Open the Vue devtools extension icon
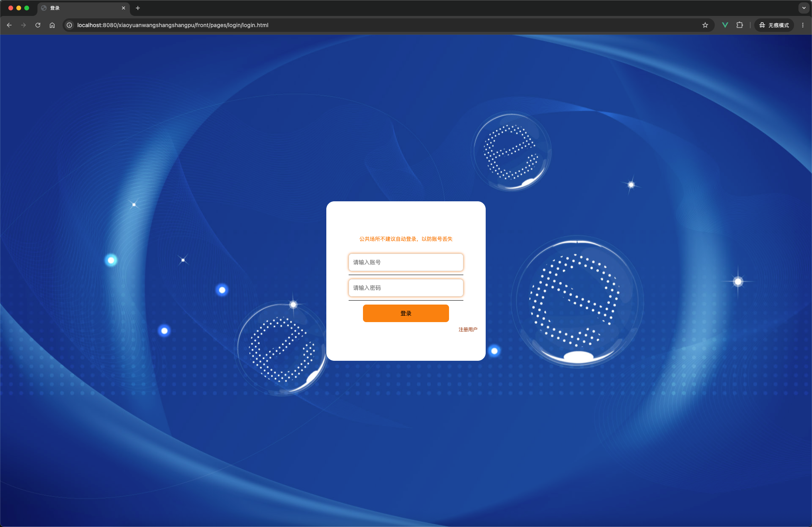Image resolution: width=812 pixels, height=527 pixels. coord(725,25)
